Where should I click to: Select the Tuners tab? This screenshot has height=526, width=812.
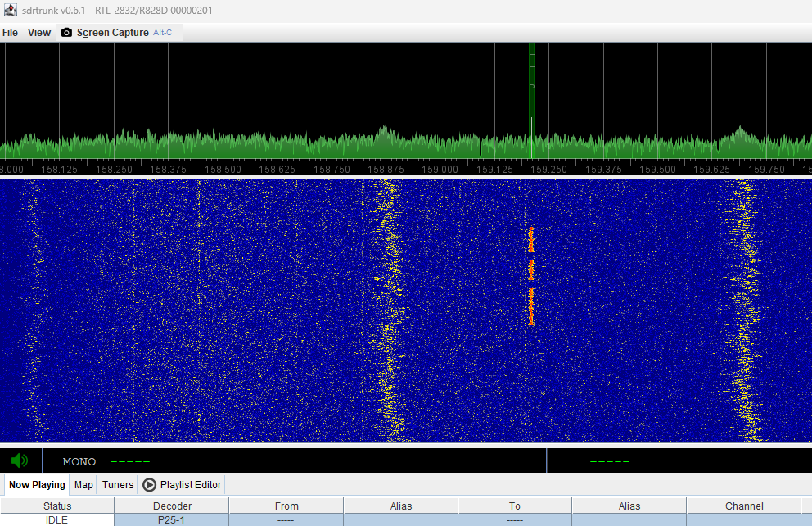[x=118, y=484]
